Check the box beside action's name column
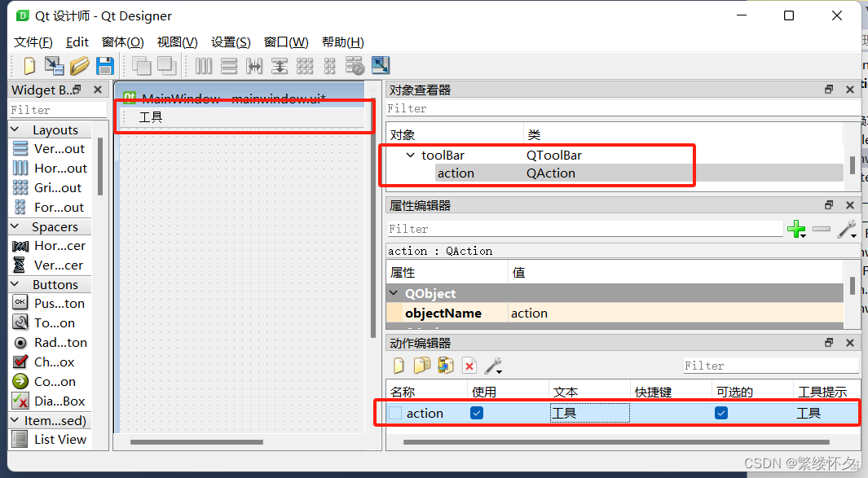 tap(395, 413)
